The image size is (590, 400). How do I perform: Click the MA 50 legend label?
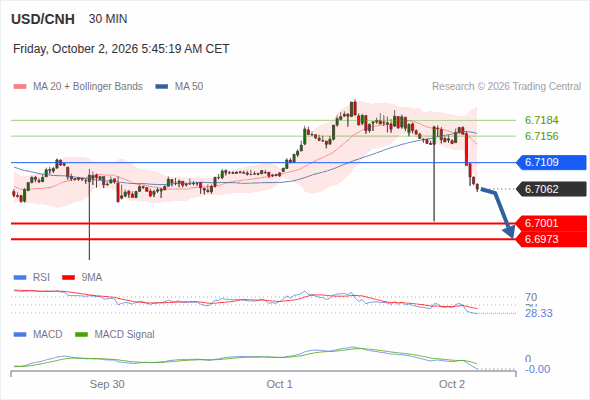[x=189, y=87]
